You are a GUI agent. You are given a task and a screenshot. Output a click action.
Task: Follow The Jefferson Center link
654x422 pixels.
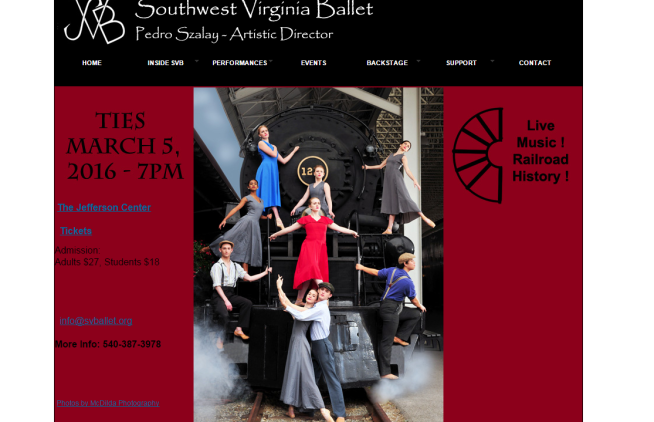[104, 208]
